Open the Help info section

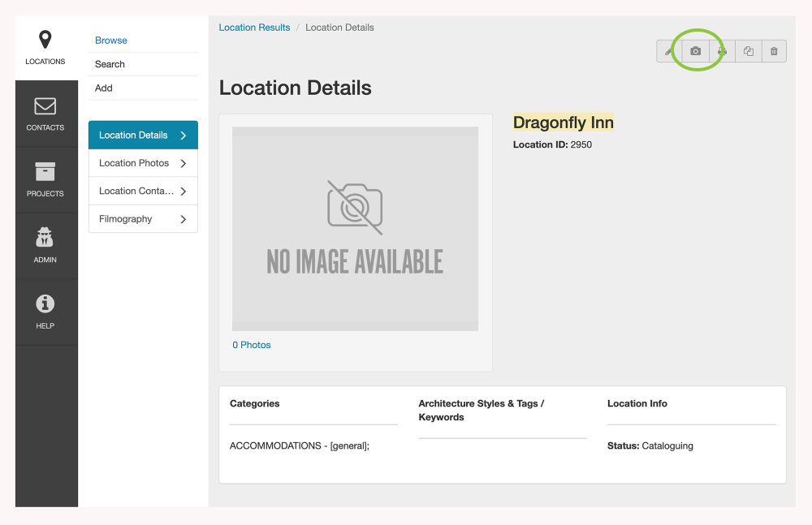45,312
